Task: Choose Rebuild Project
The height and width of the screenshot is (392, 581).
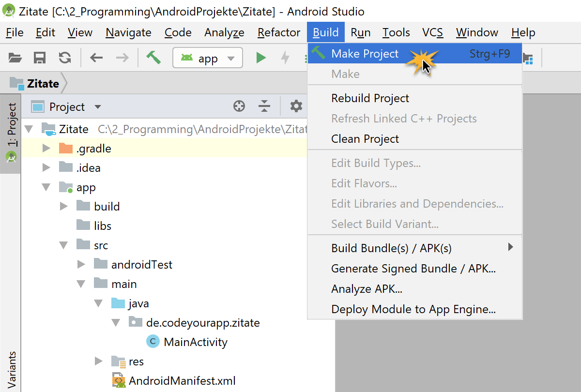Action: click(415, 98)
